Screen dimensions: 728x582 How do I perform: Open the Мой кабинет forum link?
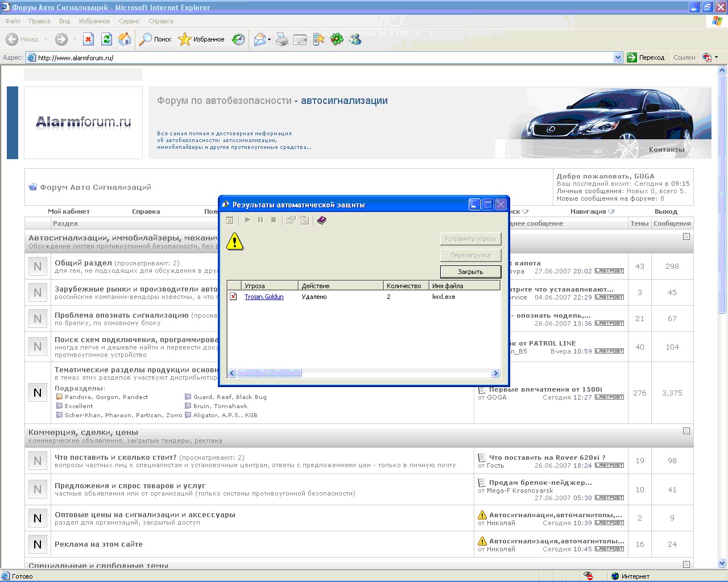[x=69, y=211]
